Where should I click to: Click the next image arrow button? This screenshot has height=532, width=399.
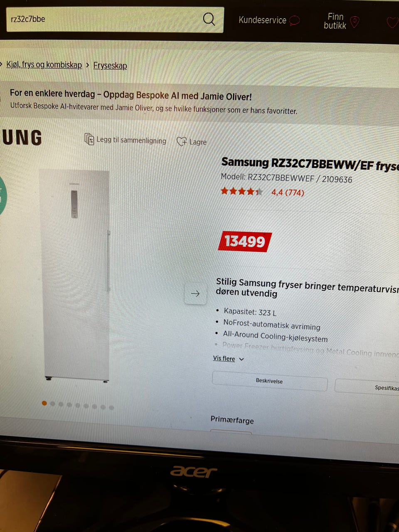pyautogui.click(x=195, y=293)
